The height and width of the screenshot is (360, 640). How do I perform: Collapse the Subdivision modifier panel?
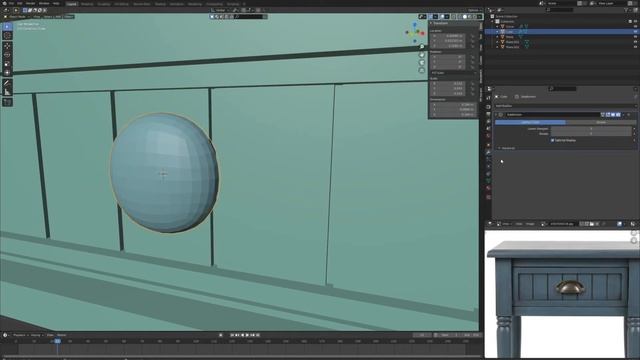point(496,115)
